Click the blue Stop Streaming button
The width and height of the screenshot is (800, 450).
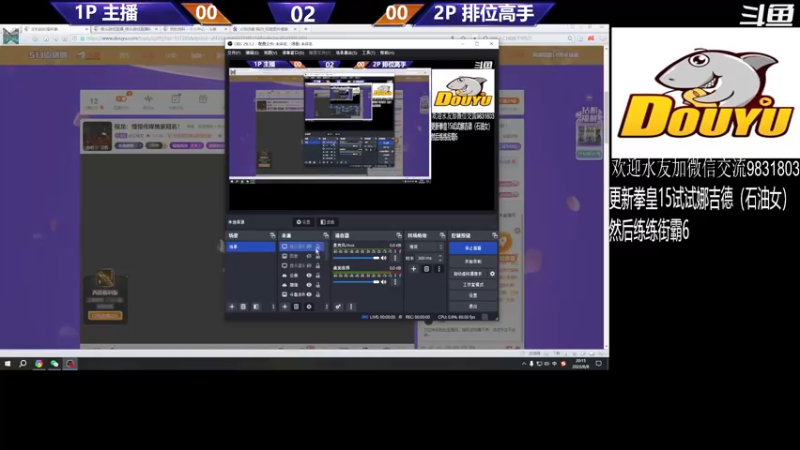(x=473, y=248)
